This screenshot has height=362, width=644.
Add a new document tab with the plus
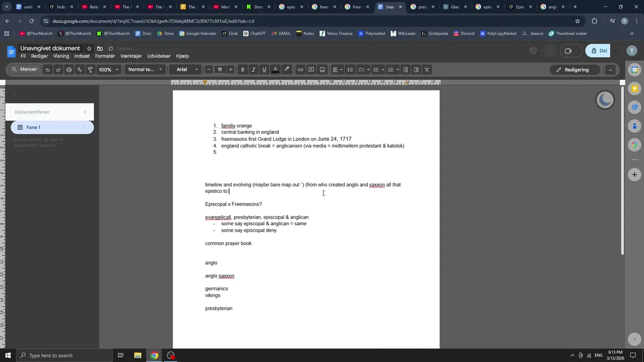tap(85, 112)
